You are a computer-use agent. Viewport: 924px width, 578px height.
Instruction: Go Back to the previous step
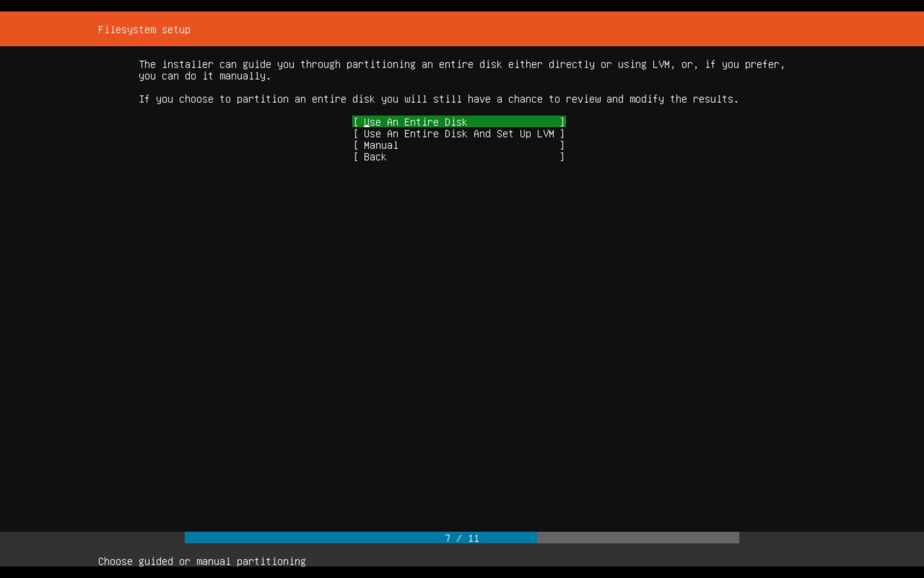click(x=458, y=157)
